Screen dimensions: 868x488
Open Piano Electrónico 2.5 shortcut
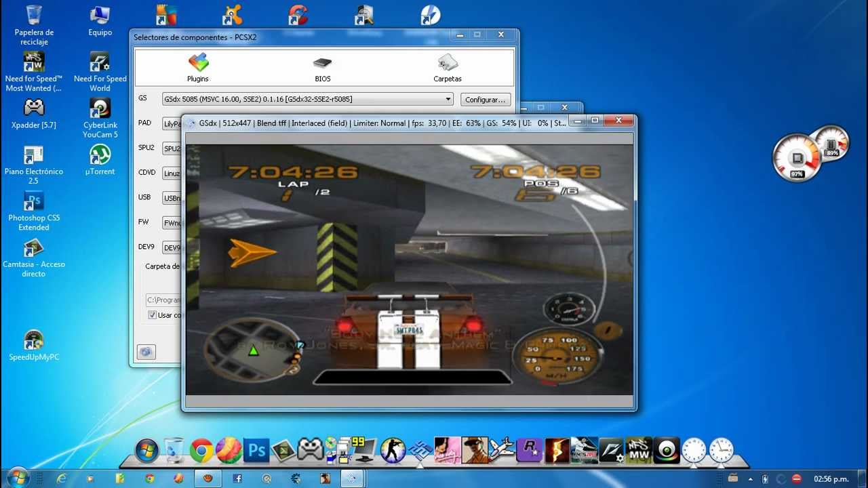(x=34, y=164)
